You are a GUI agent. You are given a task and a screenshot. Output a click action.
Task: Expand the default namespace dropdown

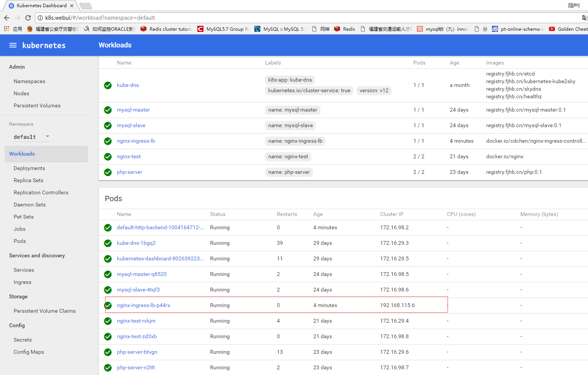32,137
